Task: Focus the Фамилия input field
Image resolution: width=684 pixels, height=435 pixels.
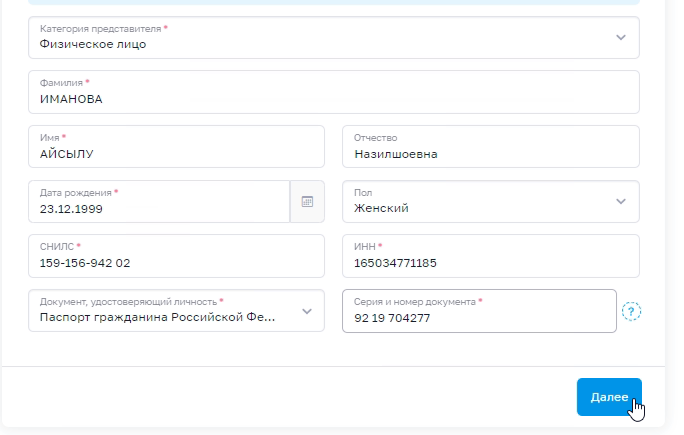Action: tap(334, 92)
